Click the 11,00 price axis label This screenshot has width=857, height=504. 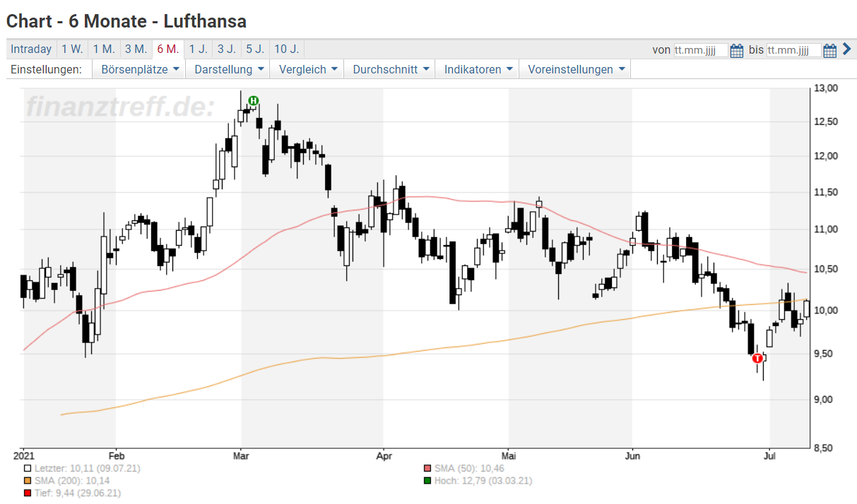tap(826, 229)
